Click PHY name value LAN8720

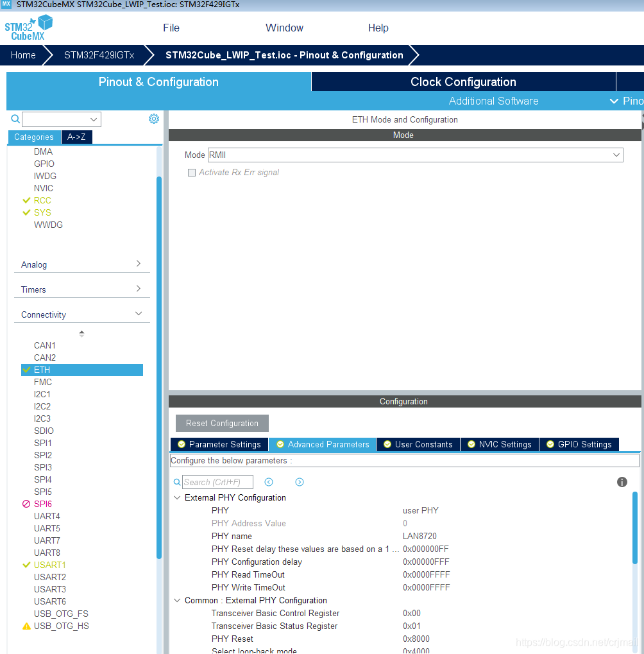point(419,536)
